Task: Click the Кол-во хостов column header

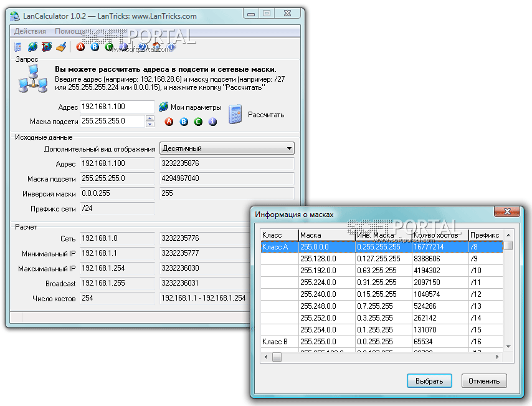Action: pyautogui.click(x=440, y=235)
